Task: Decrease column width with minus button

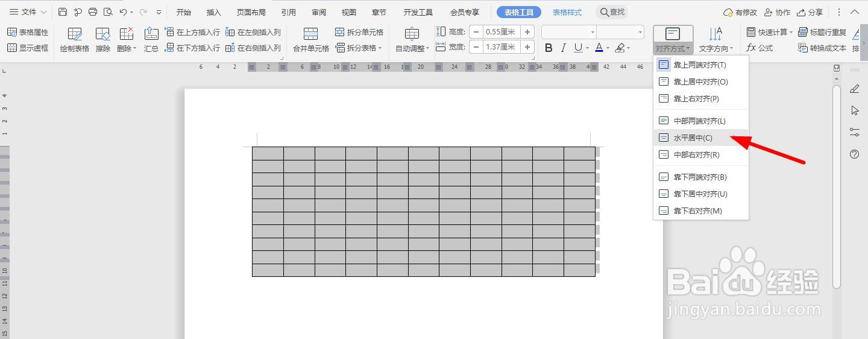Action: coord(476,47)
